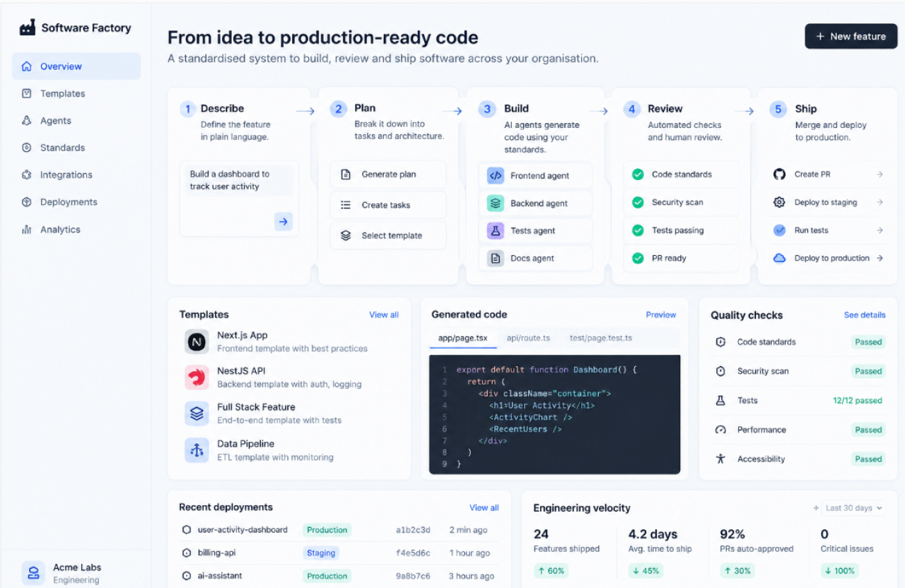Click the Acme Labs avatar icon
905x588 pixels.
click(33, 573)
